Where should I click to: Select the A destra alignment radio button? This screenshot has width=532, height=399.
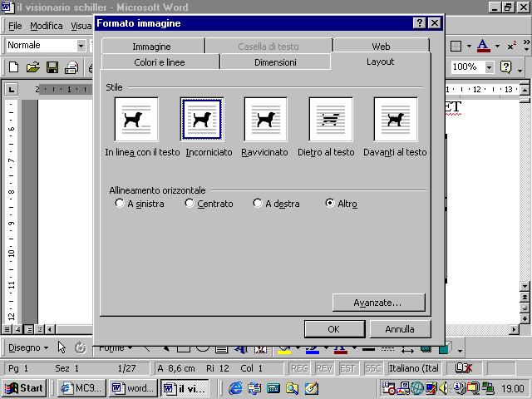tap(258, 203)
